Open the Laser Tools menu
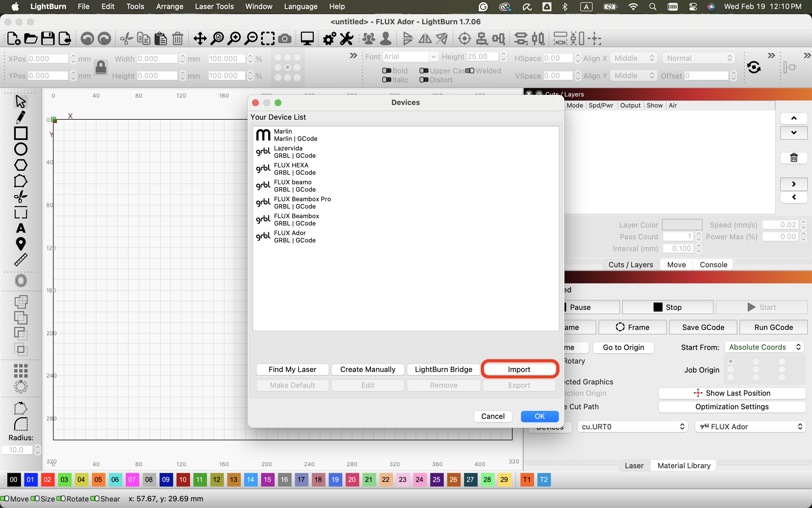This screenshot has width=812, height=508. point(214,6)
